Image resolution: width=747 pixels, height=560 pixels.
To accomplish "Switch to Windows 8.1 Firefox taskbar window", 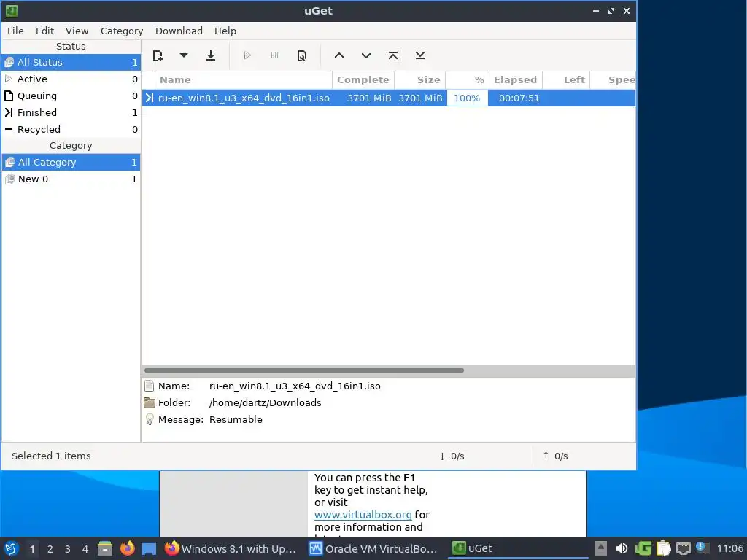I will [231, 548].
